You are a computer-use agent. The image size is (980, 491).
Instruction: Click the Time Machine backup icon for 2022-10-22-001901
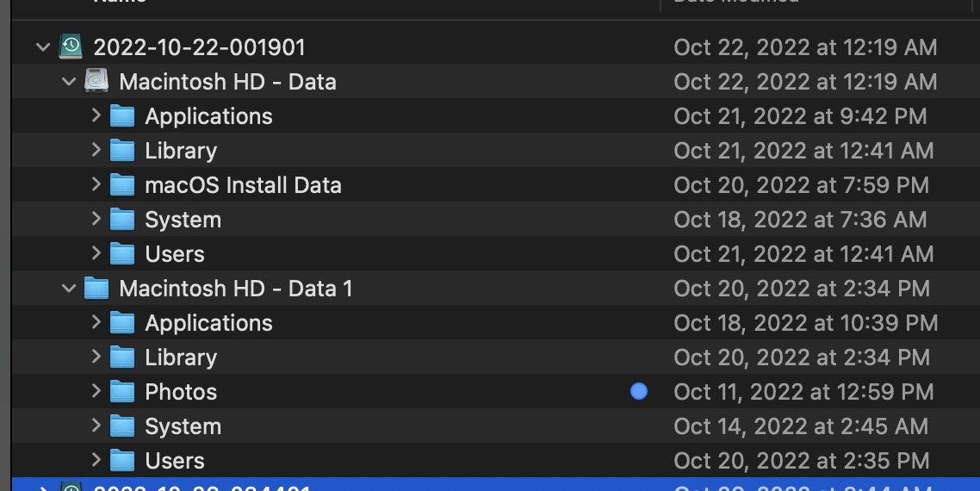pos(71,47)
